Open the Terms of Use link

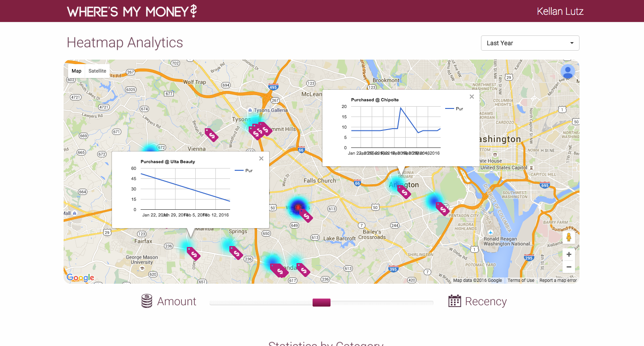point(521,281)
